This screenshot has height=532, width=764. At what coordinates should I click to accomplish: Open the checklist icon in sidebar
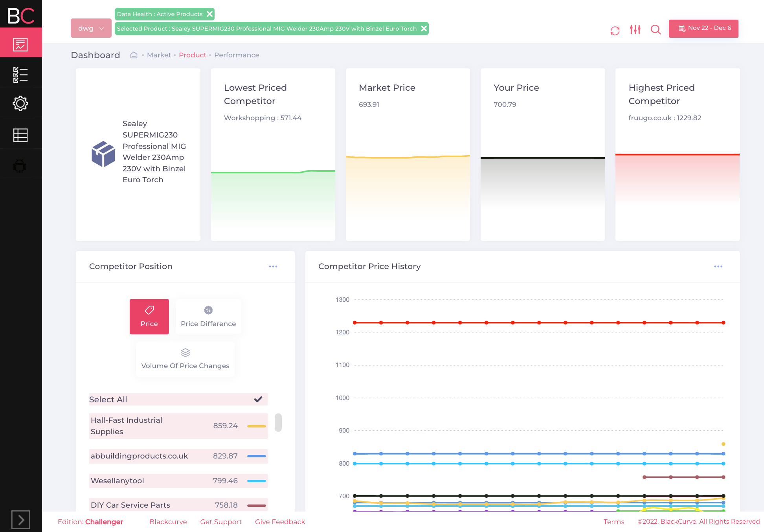coord(20,75)
